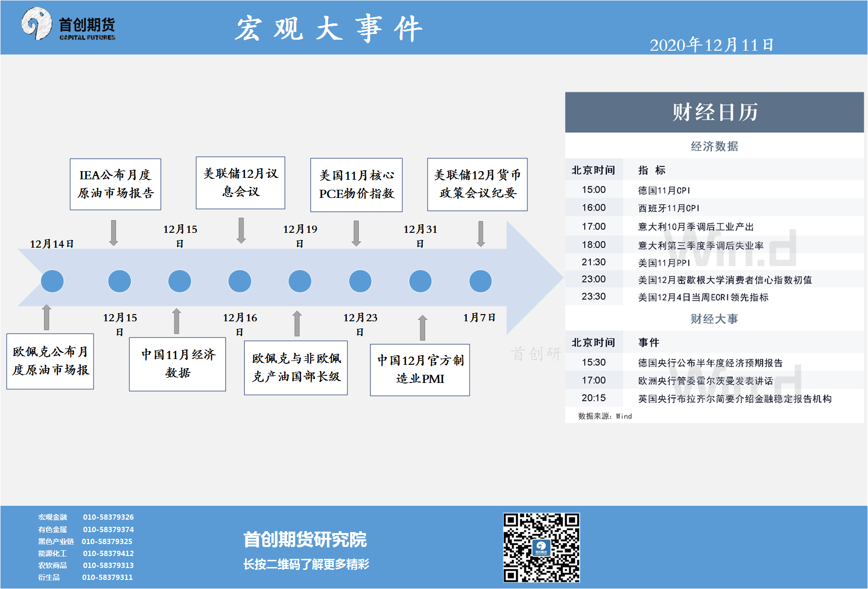Select the IEA公布月度原油市场报告 box
868x589 pixels.
[115, 184]
